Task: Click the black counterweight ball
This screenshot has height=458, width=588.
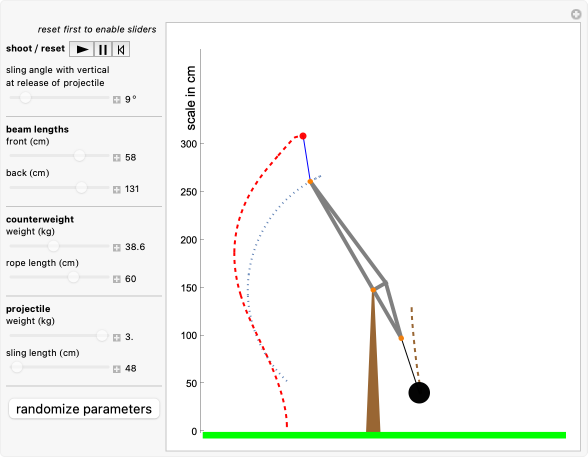Action: (x=419, y=393)
